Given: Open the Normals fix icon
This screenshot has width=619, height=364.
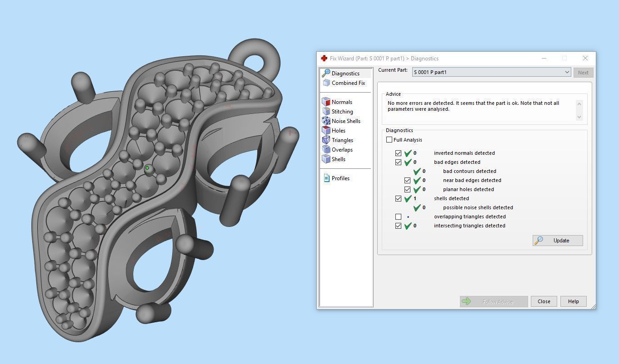Looking at the screenshot, I should coord(326,102).
